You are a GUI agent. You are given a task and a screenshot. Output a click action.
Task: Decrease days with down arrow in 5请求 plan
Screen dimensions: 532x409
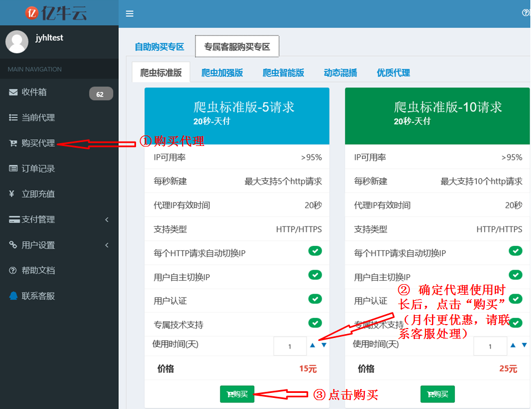click(324, 345)
